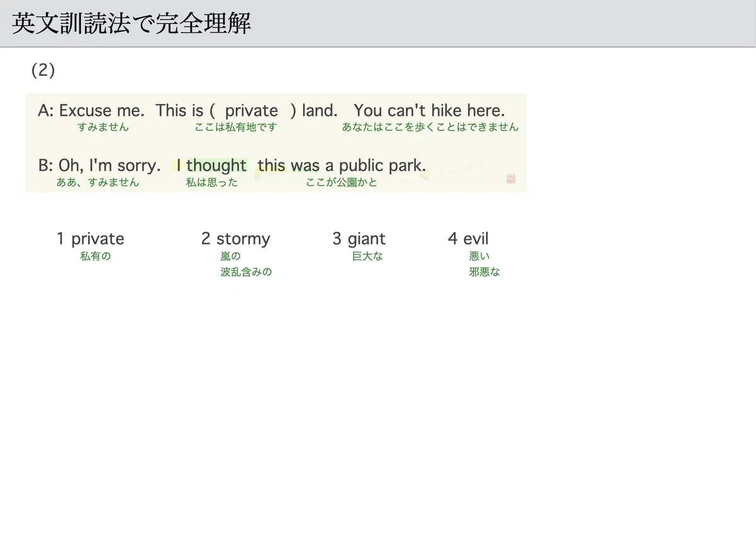Click the meaning 邪悪な under evil
756x554 pixels.
pos(484,272)
